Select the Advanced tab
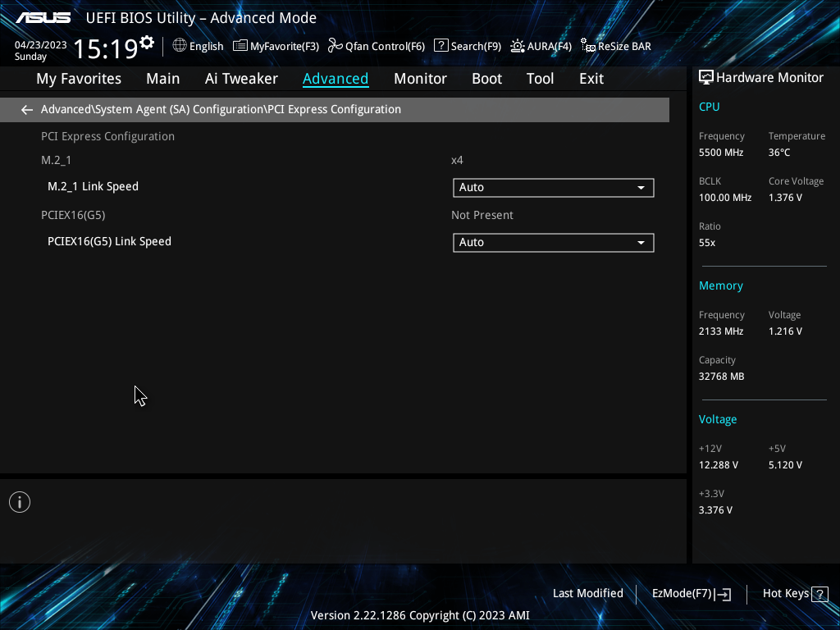The height and width of the screenshot is (630, 840). click(336, 79)
